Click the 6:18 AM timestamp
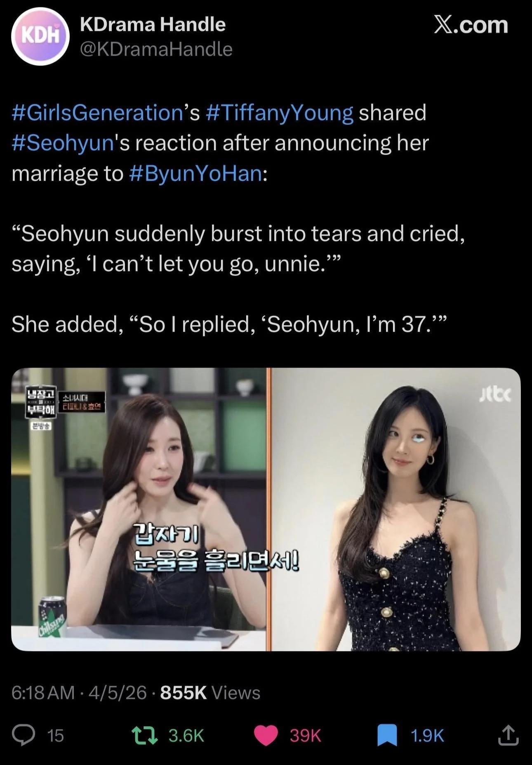This screenshot has width=532, height=765. point(43,692)
